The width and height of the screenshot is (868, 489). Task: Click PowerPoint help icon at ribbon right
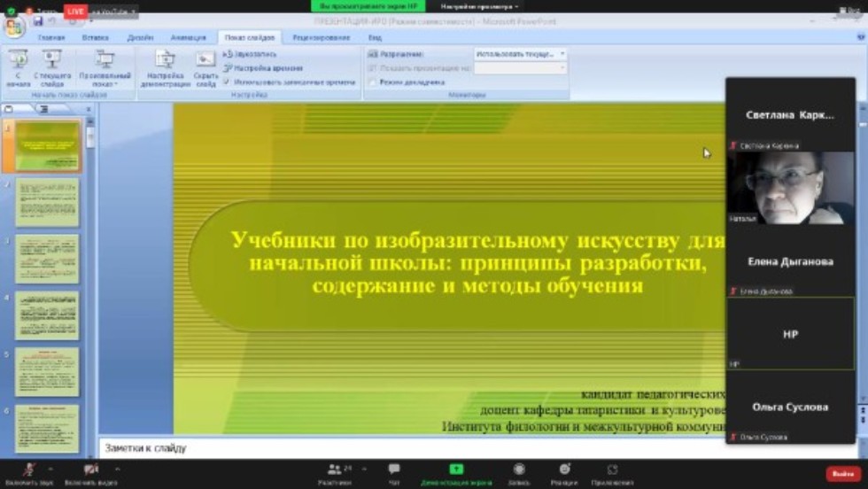(861, 37)
